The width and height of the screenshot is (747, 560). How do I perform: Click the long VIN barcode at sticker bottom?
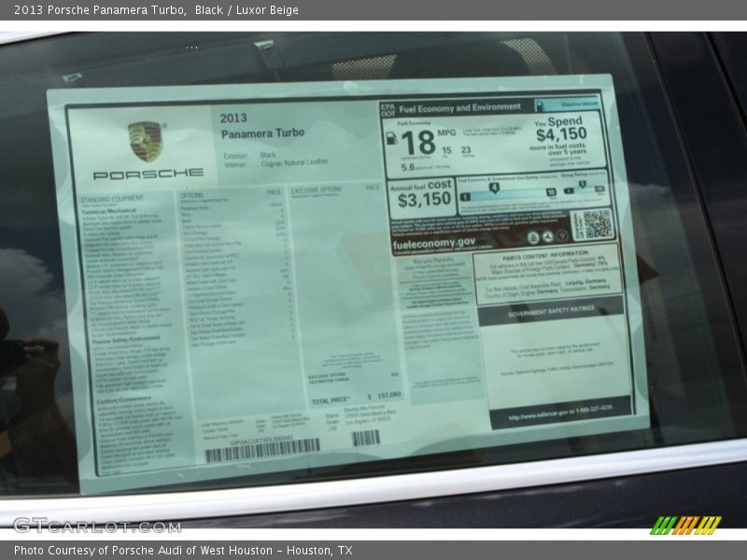262,450
